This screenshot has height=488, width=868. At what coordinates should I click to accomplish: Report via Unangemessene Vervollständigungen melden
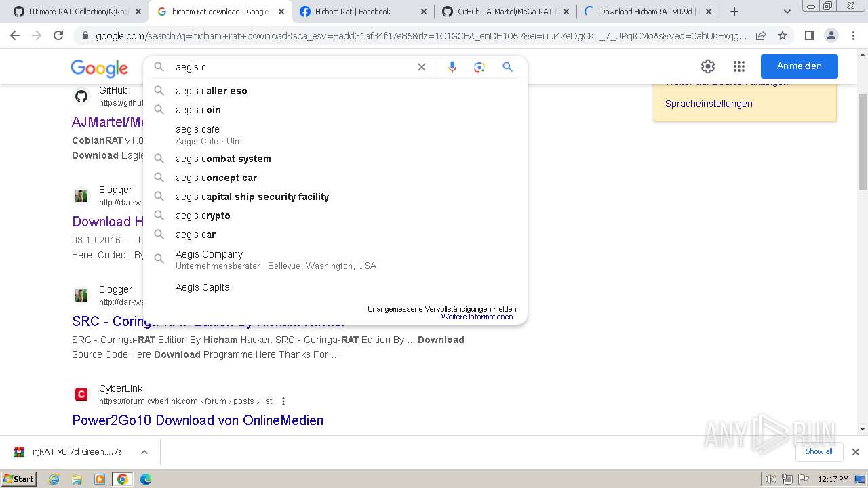(x=441, y=309)
